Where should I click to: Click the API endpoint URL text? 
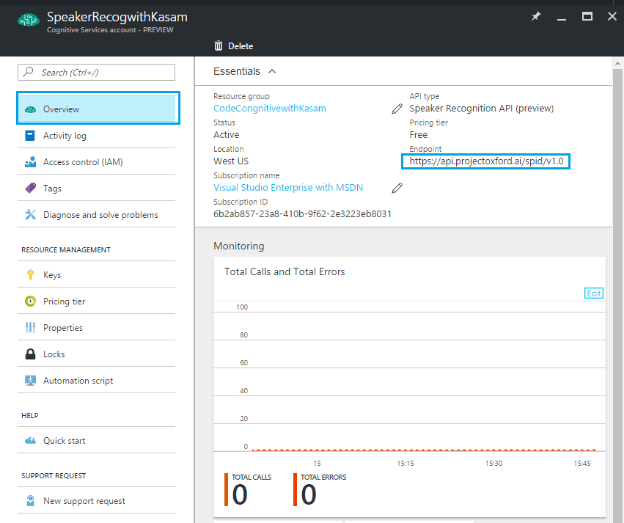click(485, 161)
